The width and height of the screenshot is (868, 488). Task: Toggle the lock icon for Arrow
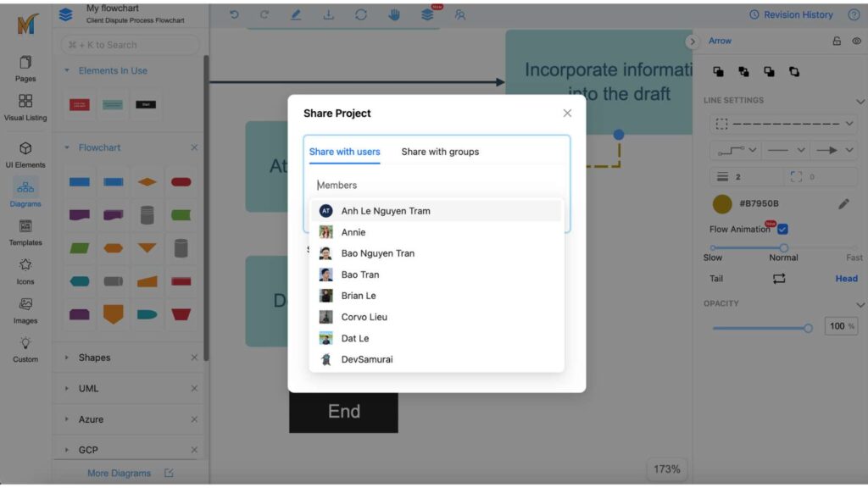(x=837, y=41)
